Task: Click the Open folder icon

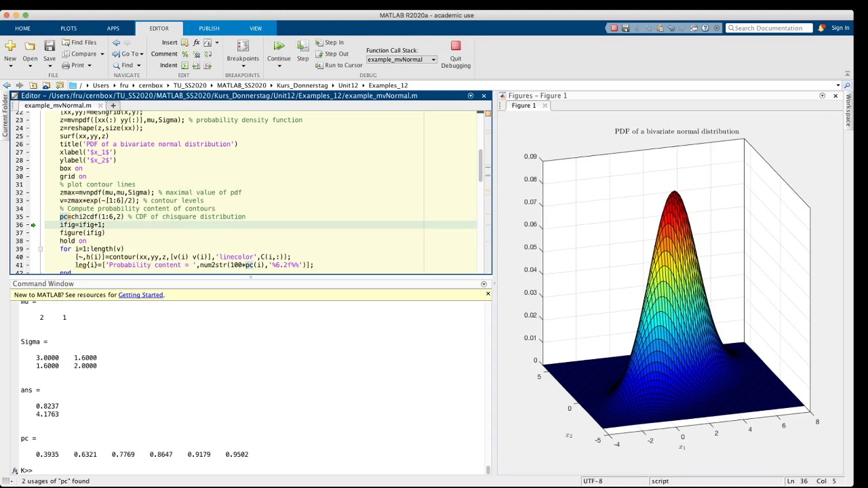Action: tap(30, 46)
